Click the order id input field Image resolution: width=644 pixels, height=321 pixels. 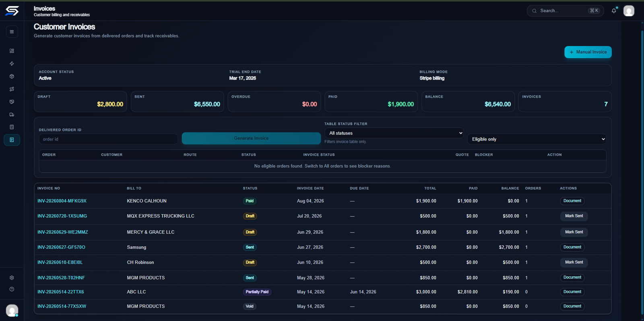pos(108,139)
